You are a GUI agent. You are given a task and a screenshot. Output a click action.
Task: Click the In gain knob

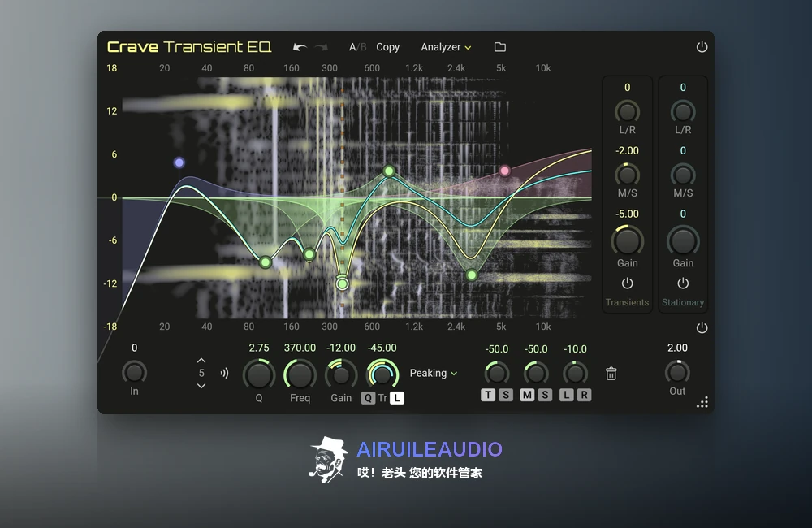pyautogui.click(x=134, y=372)
